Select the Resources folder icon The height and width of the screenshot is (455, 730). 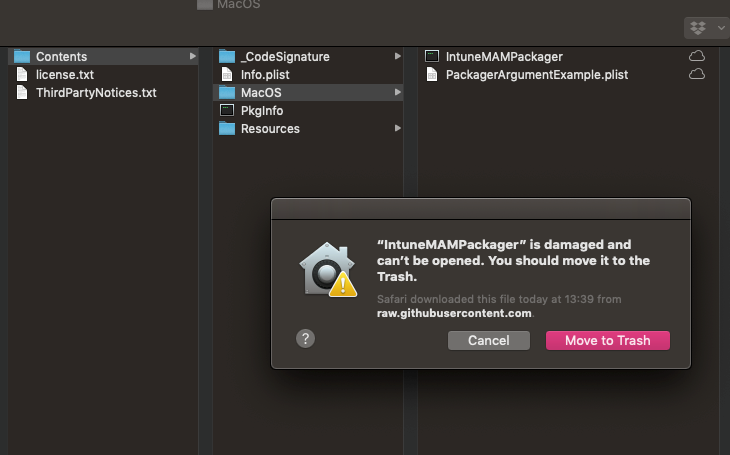[x=227, y=129]
